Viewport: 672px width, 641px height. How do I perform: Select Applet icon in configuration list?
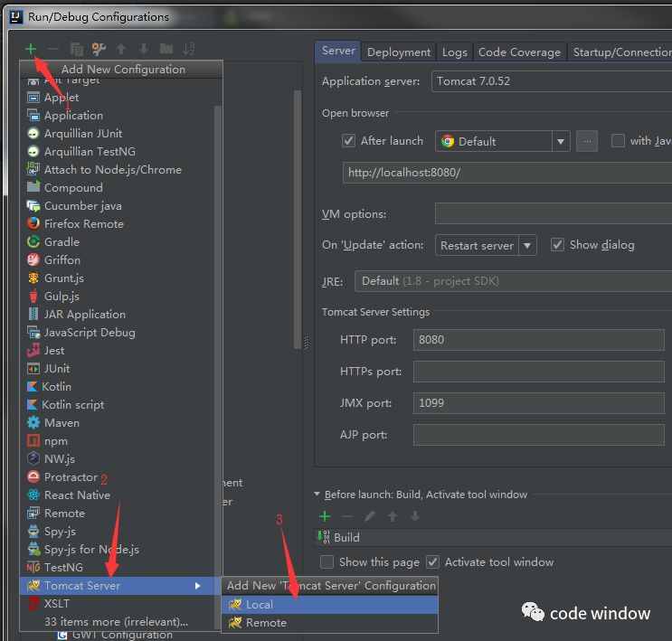pos(33,98)
